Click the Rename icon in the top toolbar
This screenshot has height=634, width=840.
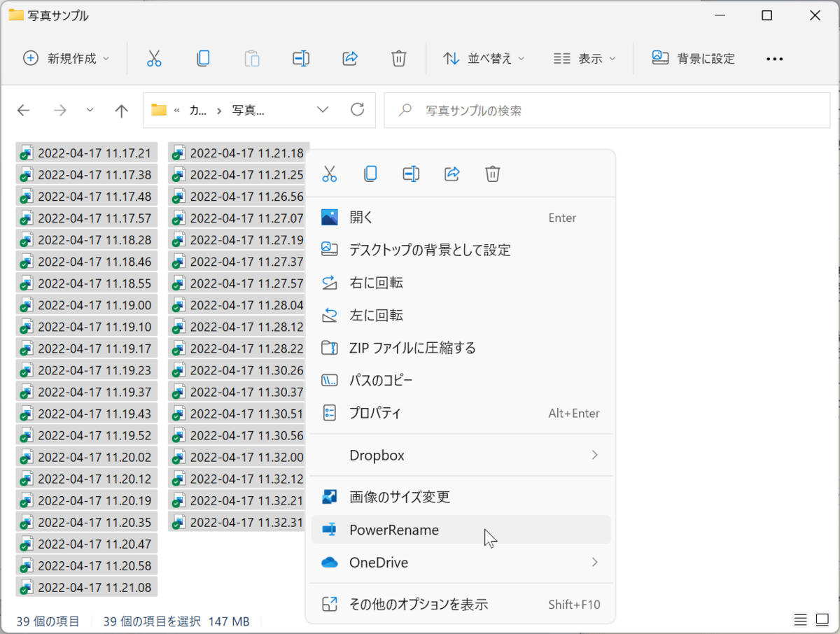[301, 59]
